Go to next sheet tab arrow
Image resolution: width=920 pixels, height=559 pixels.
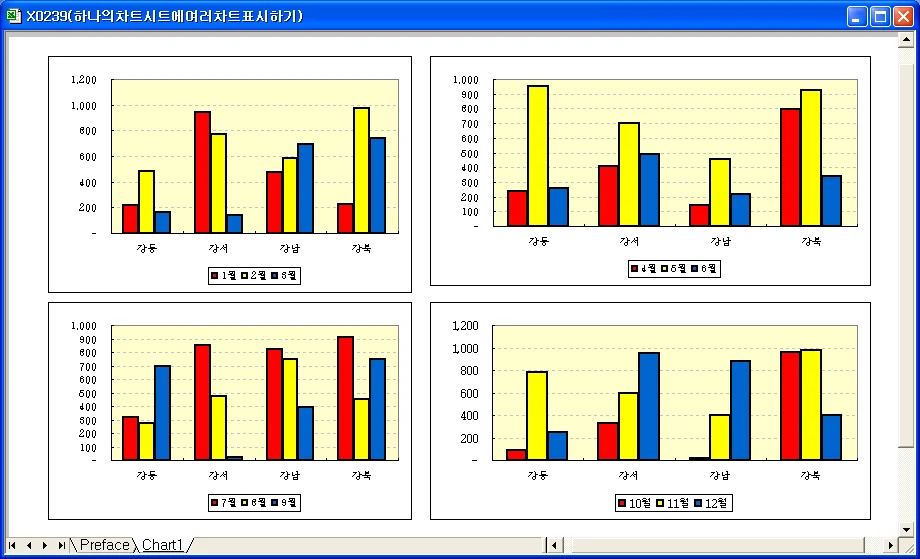coord(45,546)
